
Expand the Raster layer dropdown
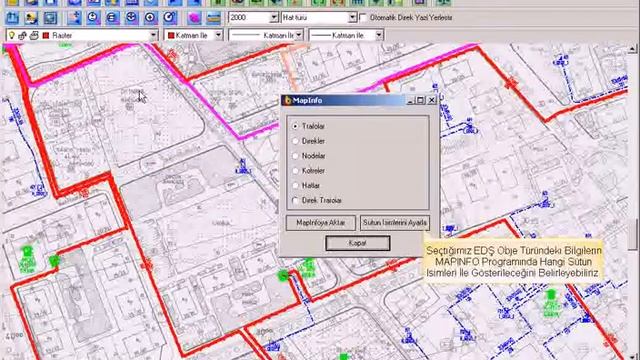click(153, 36)
